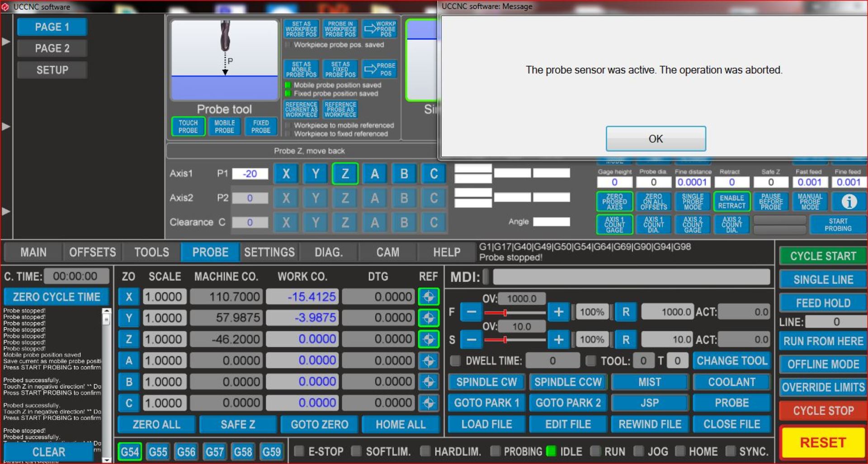This screenshot has height=464, width=868.
Task: Toggle the Mobile Probe mode
Action: coord(225,127)
